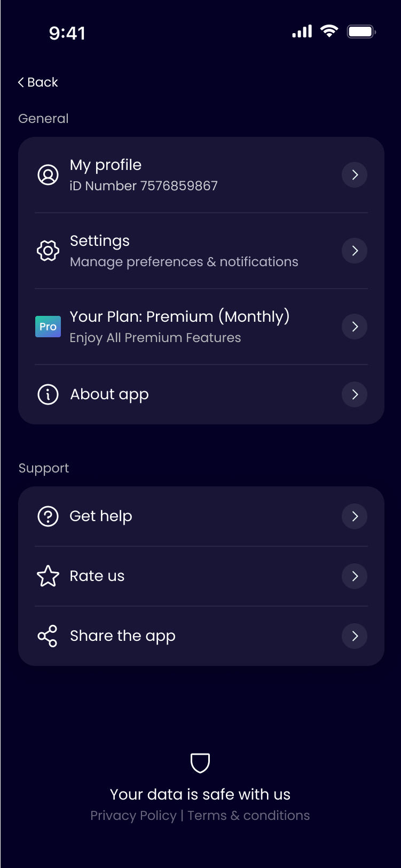This screenshot has height=868, width=401.
Task: Tap the iD Number 7576859867 text
Action: (x=144, y=186)
